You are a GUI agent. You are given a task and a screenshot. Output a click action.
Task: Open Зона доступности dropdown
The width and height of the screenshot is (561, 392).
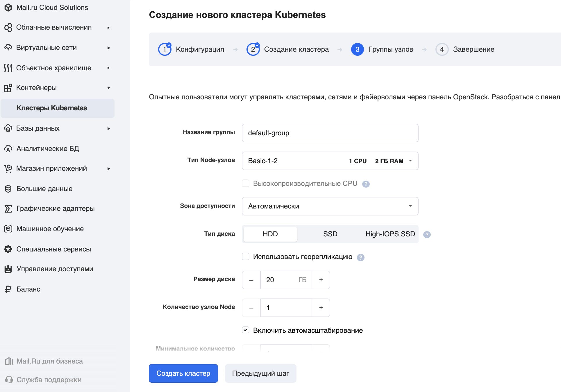[330, 206]
